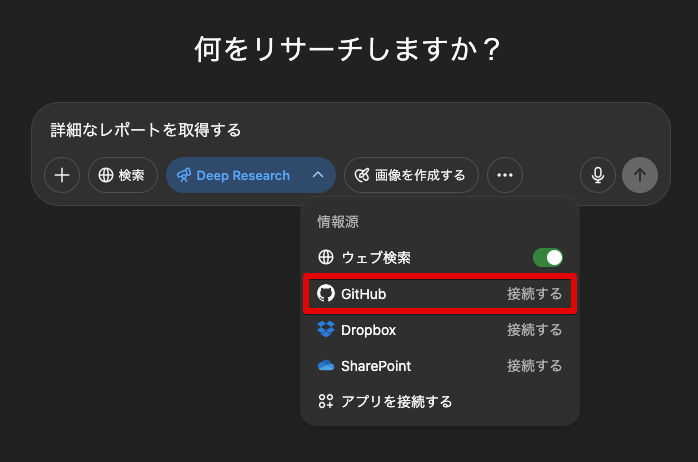Viewport: 698px width, 462px height.
Task: Open the three-dots more options
Action: pos(505,175)
